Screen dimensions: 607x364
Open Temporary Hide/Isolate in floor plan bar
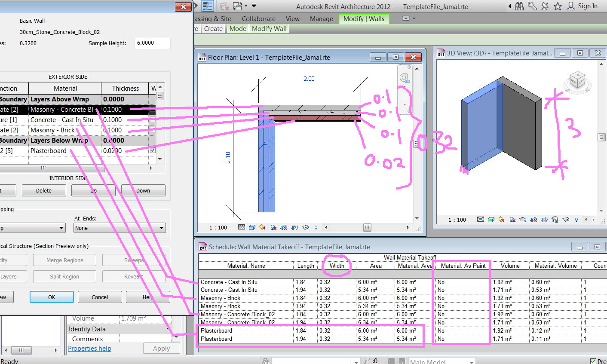click(x=305, y=227)
